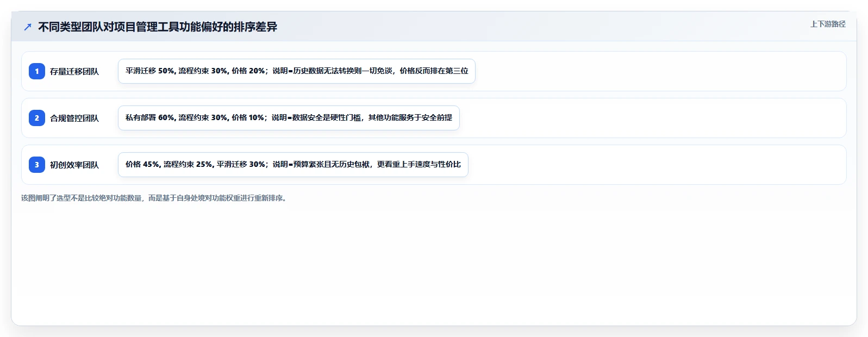Select the number 1 badge for 存量迁移团队

[37, 71]
